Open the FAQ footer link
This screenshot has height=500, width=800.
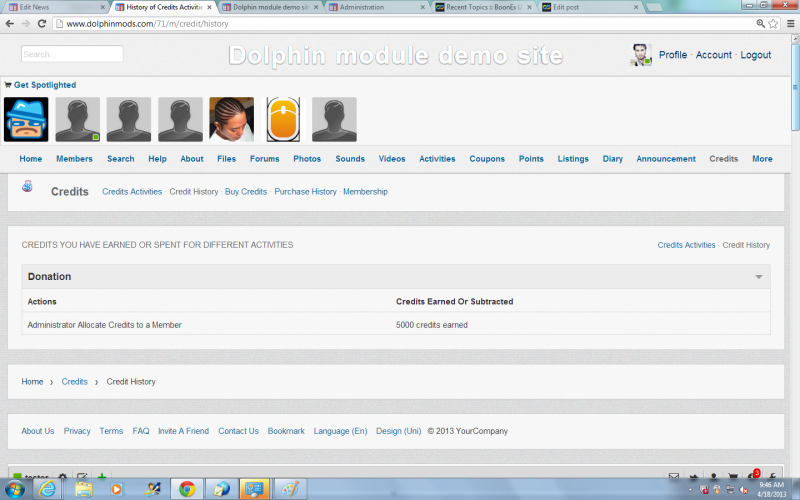141,431
